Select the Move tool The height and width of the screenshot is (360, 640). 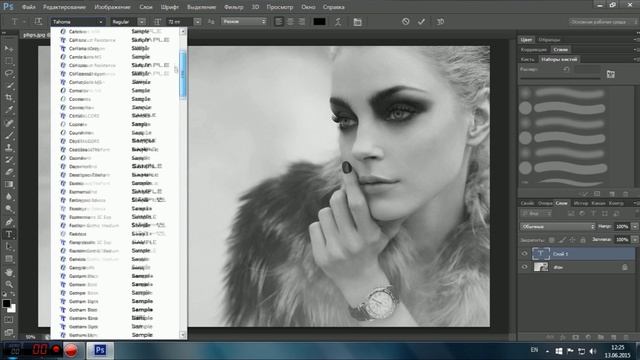pyautogui.click(x=9, y=49)
